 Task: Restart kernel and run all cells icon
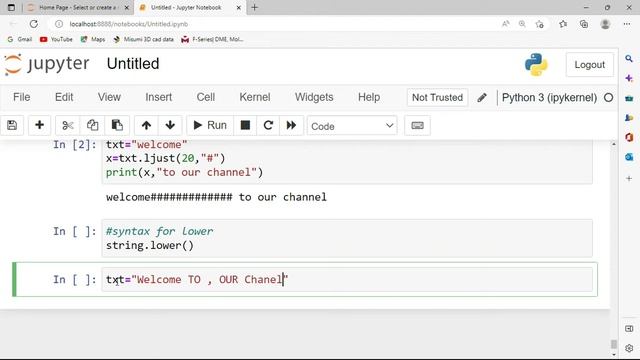pos(291,125)
